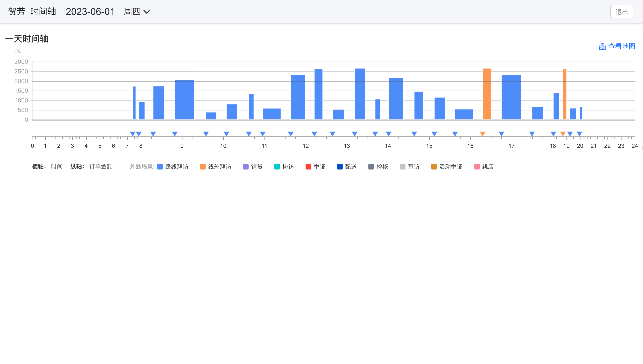The image size is (643, 364).
Task: Click the blue triangle marker right at 14
Action: (388, 134)
